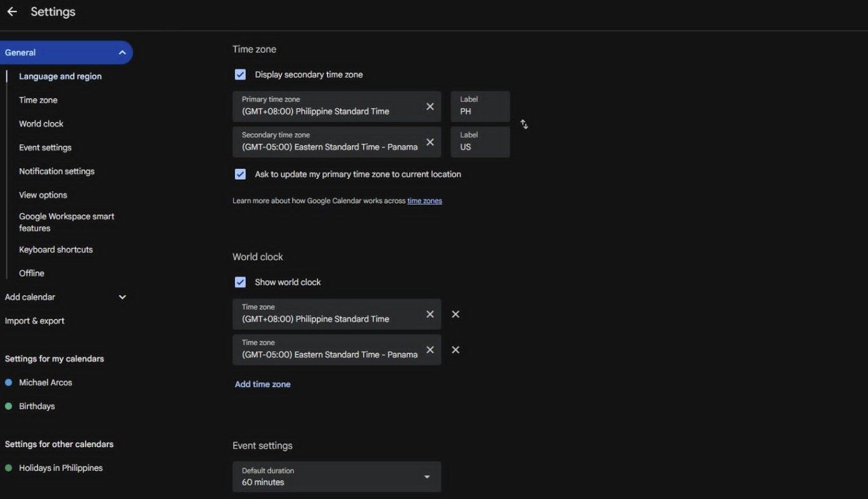Expand the Add calendar section
The height and width of the screenshot is (499, 868).
click(x=122, y=297)
